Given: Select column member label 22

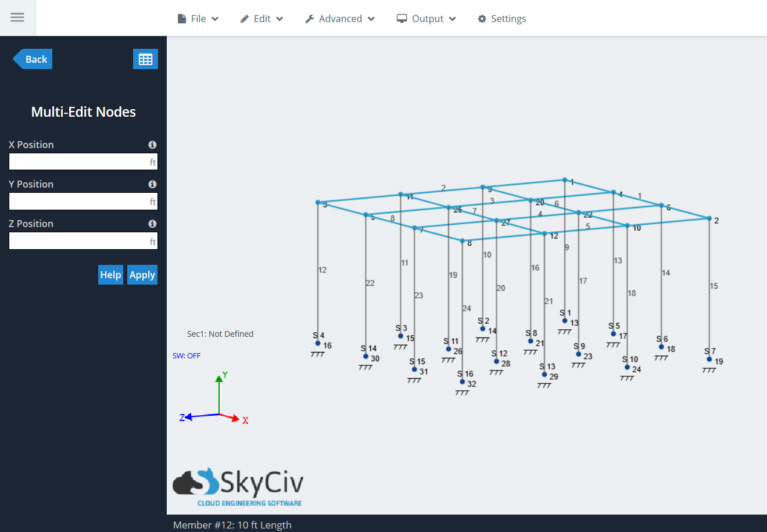Looking at the screenshot, I should pyautogui.click(x=371, y=283).
